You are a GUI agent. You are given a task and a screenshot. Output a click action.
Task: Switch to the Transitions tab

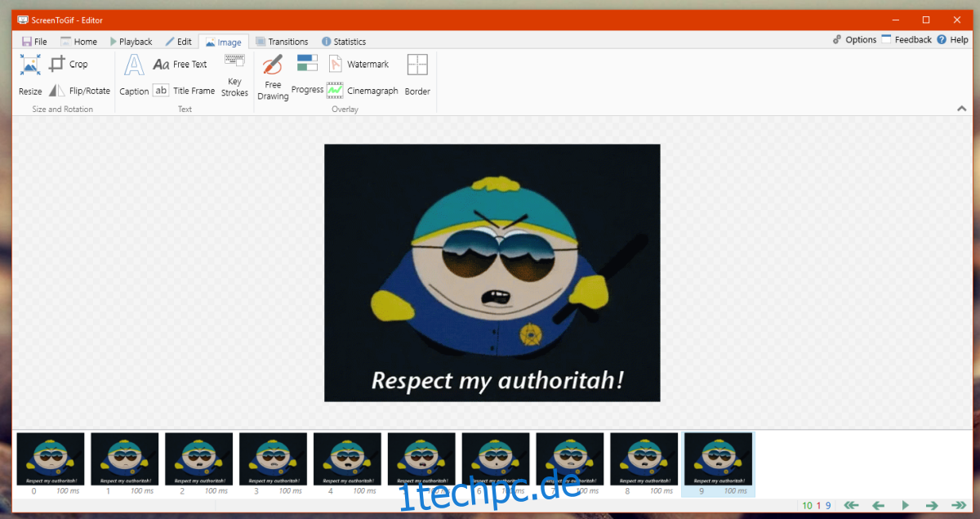(x=282, y=42)
